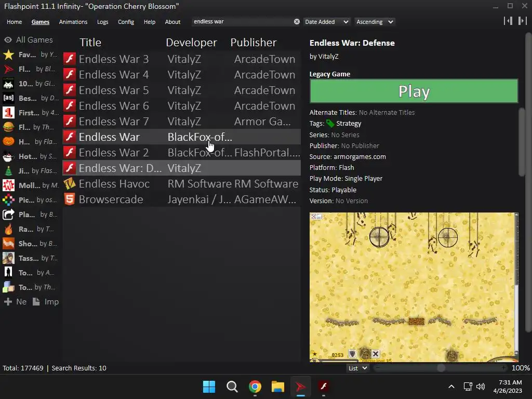
Task: Open the Date Added sort dropdown
Action: tap(326, 22)
